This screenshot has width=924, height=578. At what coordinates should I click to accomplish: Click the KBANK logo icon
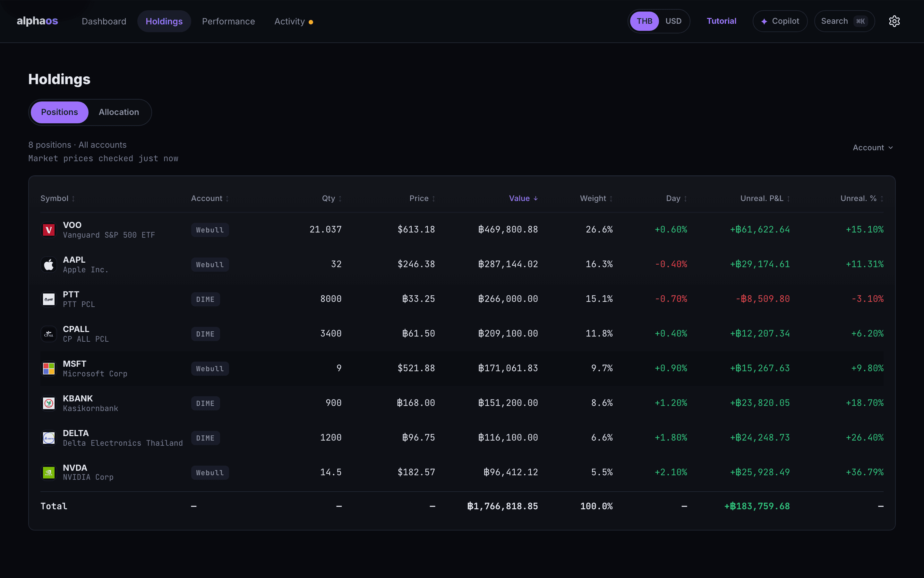[49, 403]
